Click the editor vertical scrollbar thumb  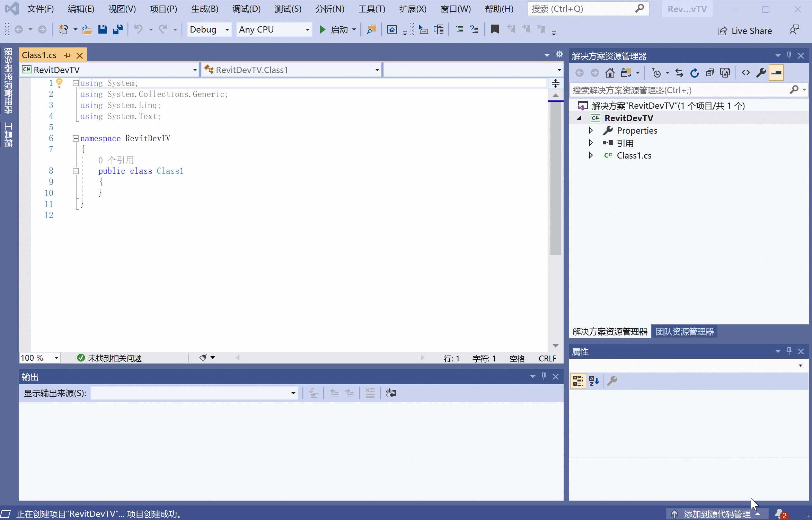(555, 178)
